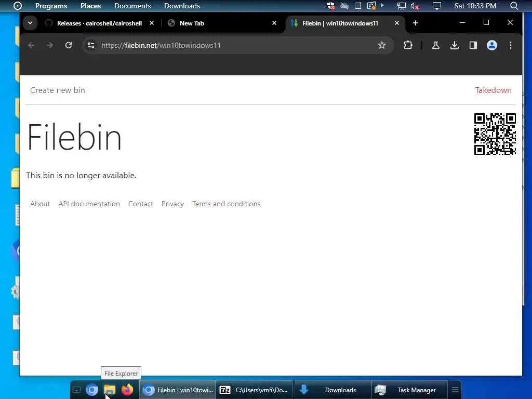Open the Privacy link
The height and width of the screenshot is (399, 532).
[x=172, y=204]
